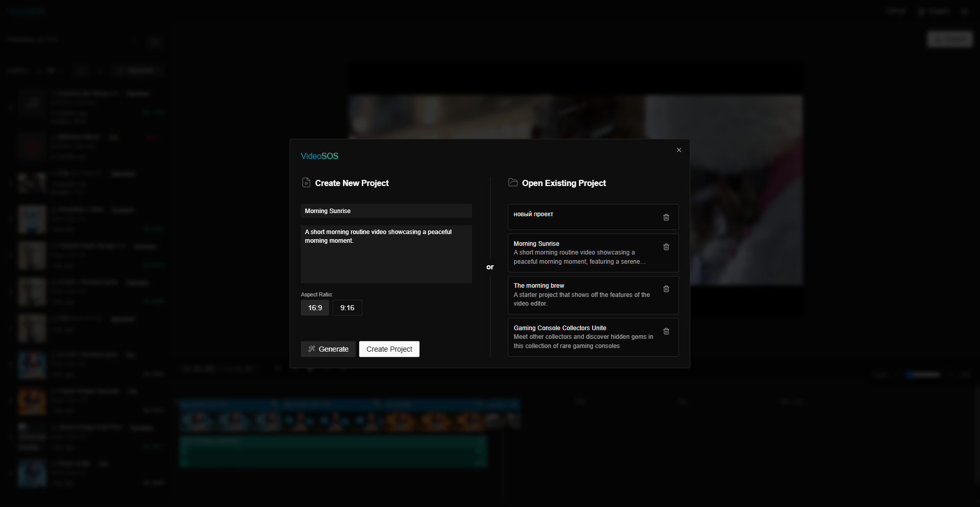This screenshot has width=980, height=507.
Task: Focus the project title field 'Morning Sunrise'
Action: coord(386,211)
